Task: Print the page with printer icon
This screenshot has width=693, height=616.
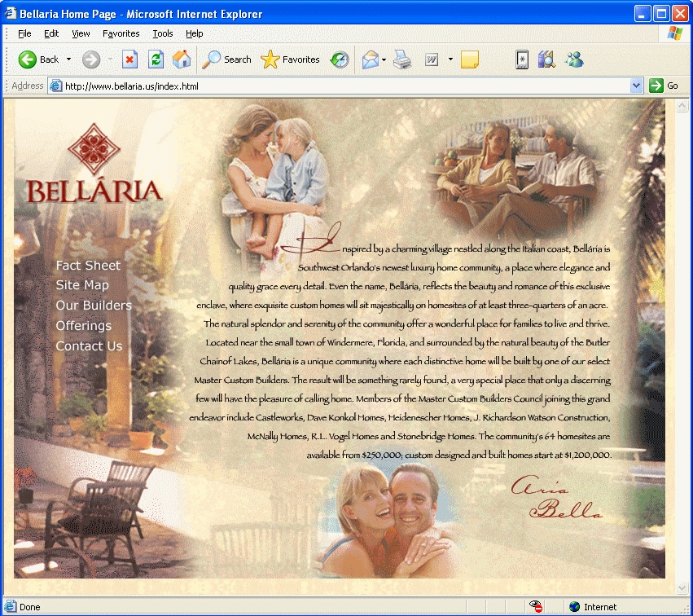Action: click(x=402, y=59)
